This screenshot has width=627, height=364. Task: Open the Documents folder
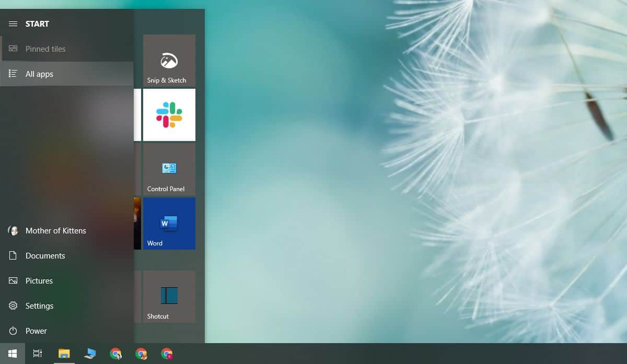67,256
